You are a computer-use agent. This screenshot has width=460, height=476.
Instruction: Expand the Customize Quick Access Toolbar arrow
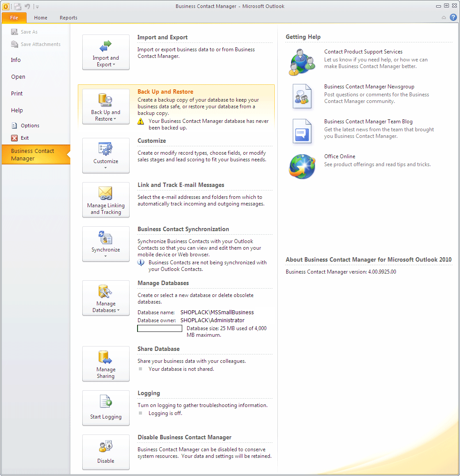click(37, 6)
